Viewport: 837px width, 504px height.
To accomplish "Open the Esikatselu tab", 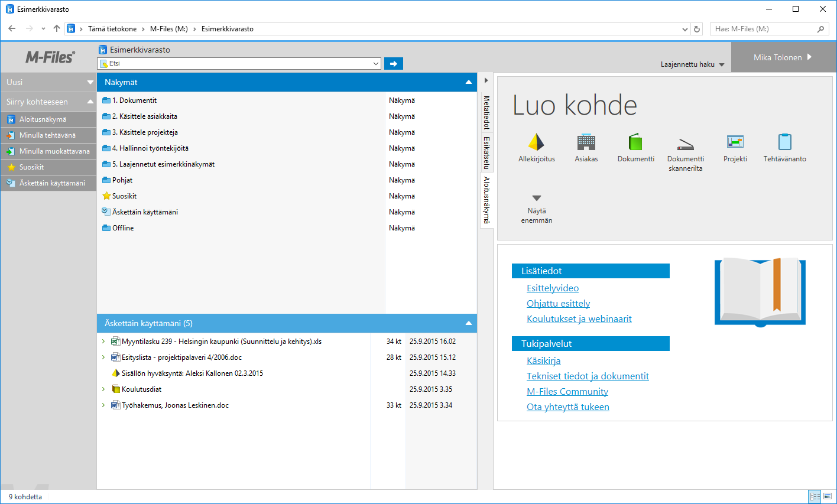I will [486, 152].
